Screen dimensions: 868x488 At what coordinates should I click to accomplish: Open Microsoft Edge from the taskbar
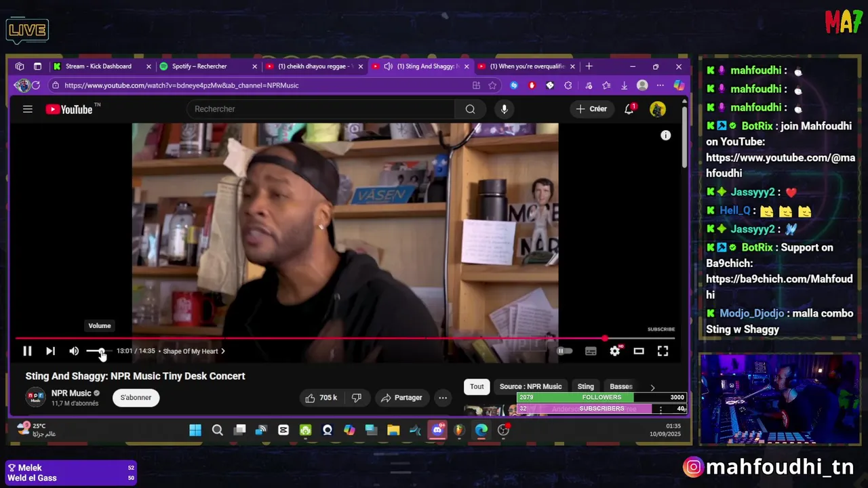pos(481,430)
